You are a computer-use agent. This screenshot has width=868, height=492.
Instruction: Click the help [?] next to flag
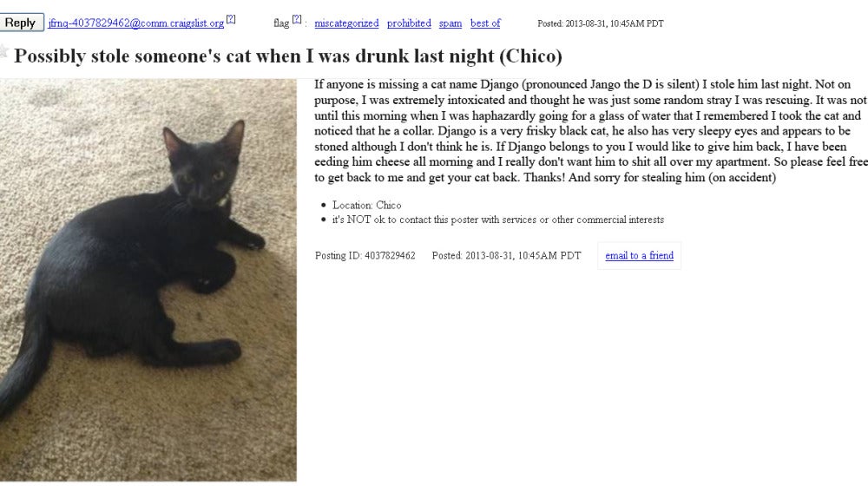point(297,19)
